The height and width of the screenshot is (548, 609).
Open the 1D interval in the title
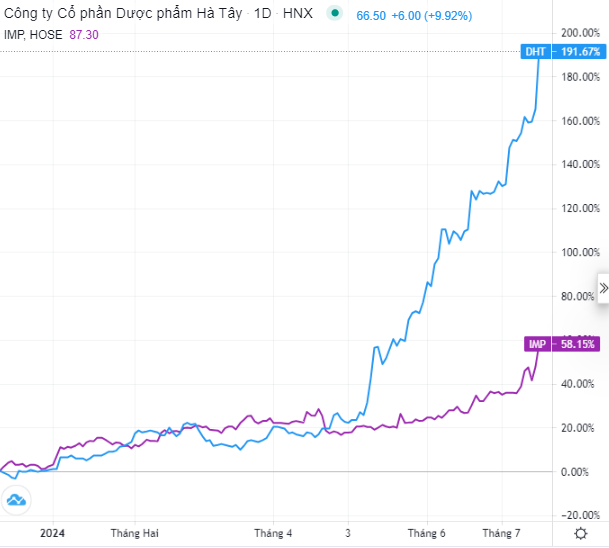click(263, 16)
